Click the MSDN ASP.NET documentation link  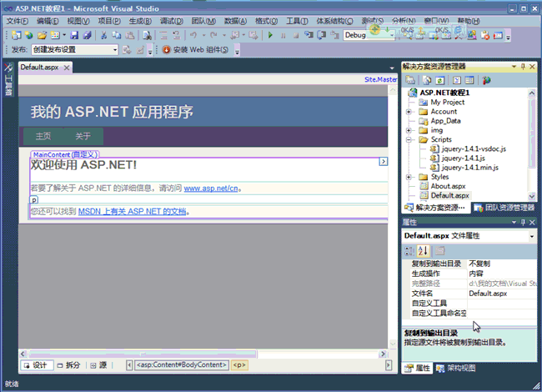pos(133,211)
